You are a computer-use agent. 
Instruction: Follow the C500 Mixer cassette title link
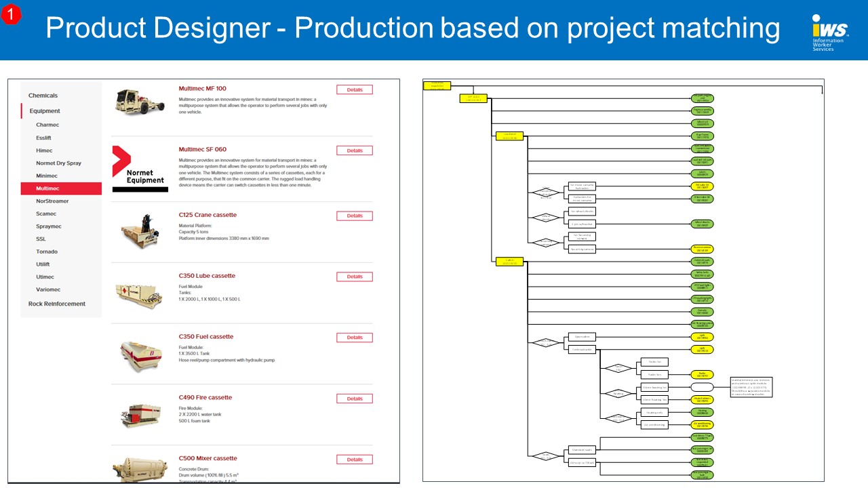[208, 459]
